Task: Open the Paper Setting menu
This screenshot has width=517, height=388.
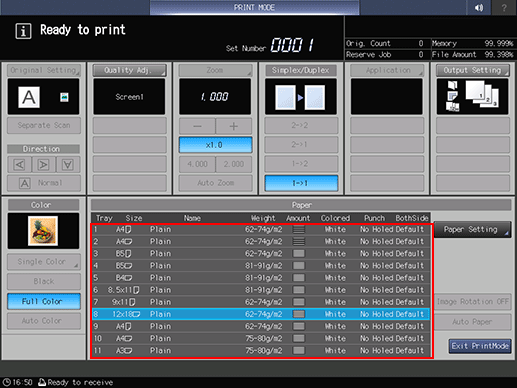Action: point(473,229)
